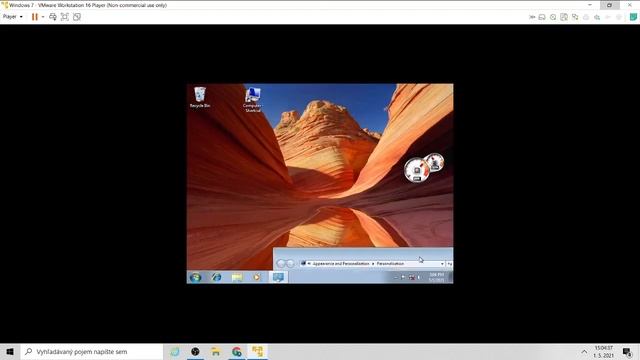Image resolution: width=640 pixels, height=360 pixels.
Task: Click the leftmost device icon in VMware right toolbar
Action: (x=532, y=17)
